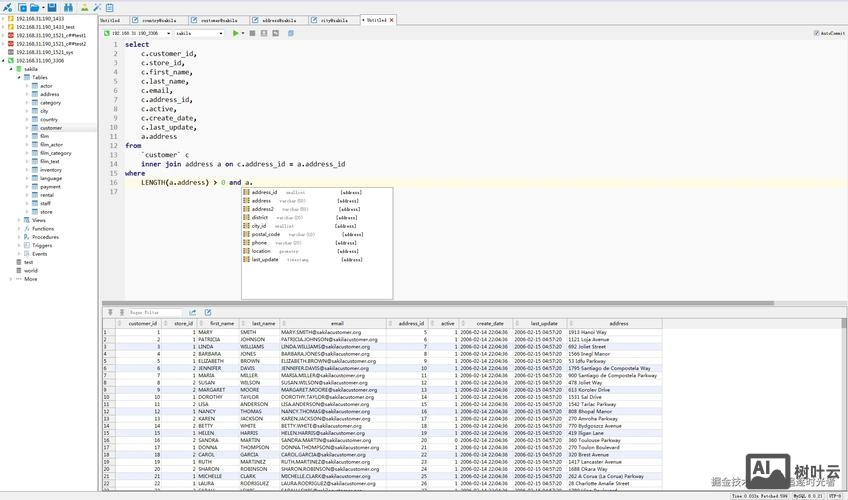848x500 pixels.
Task: Expand the Procedures tree node
Action: pyautogui.click(x=18, y=237)
